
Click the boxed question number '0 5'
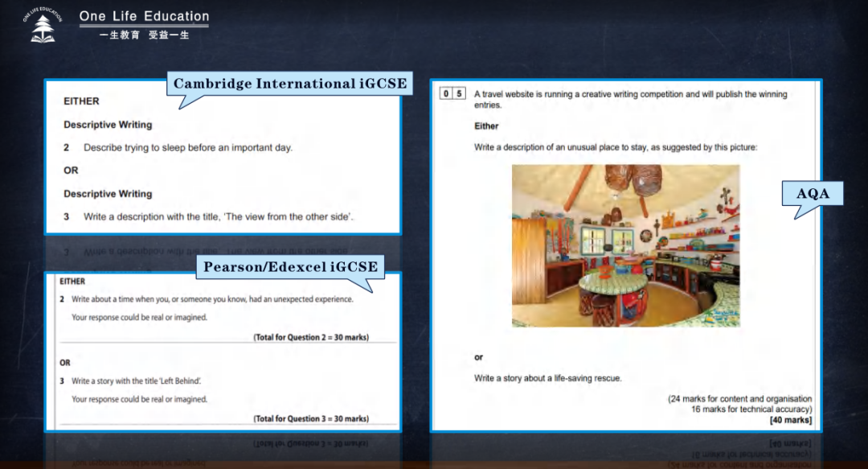click(452, 93)
